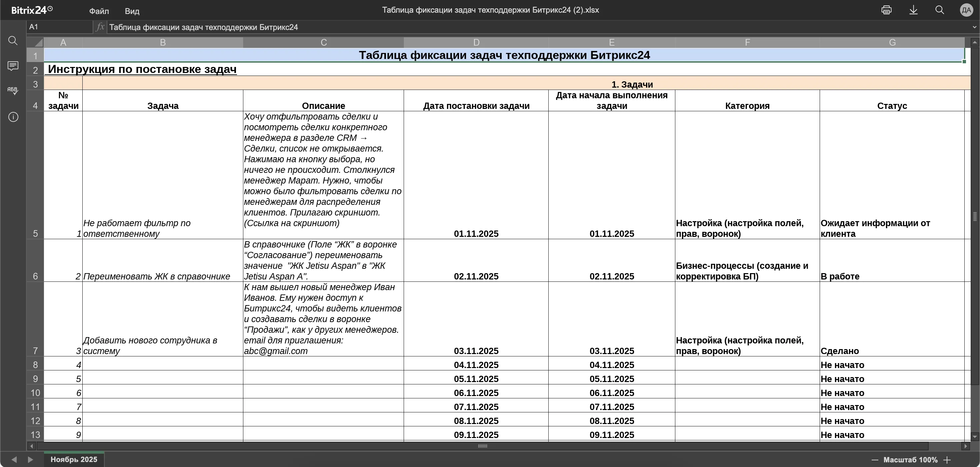Viewport: 980px width, 467px height.
Task: Click the fx function icon
Action: [x=100, y=27]
